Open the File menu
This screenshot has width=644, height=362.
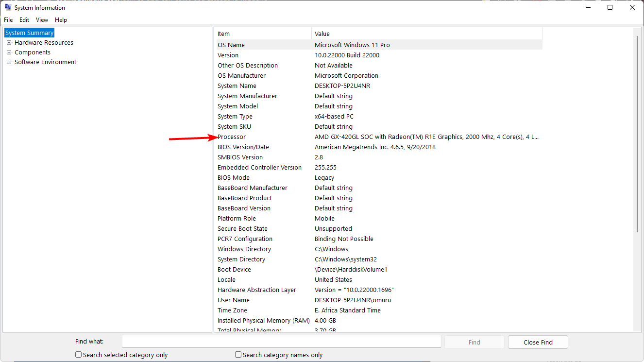[x=8, y=19]
